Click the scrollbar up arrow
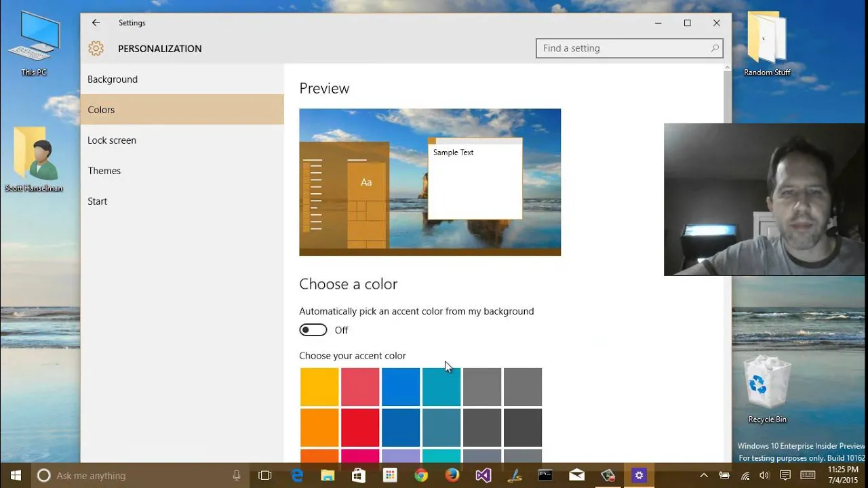 (728, 68)
